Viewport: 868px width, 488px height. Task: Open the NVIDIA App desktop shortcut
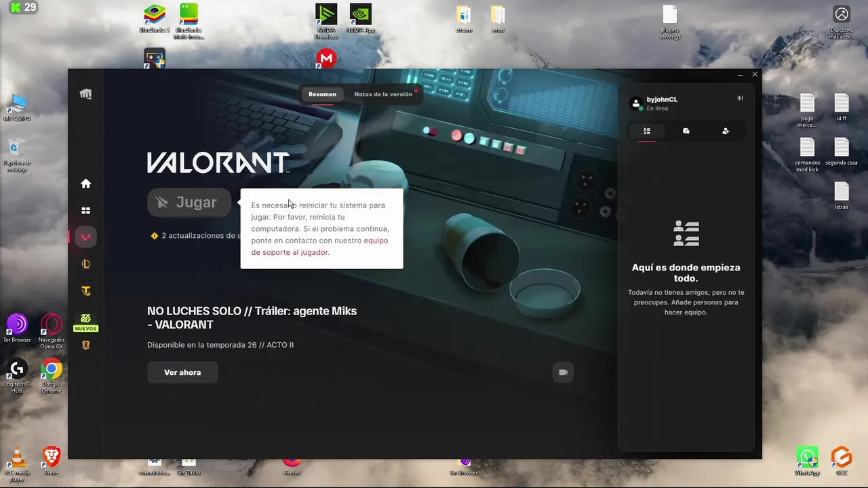360,19
